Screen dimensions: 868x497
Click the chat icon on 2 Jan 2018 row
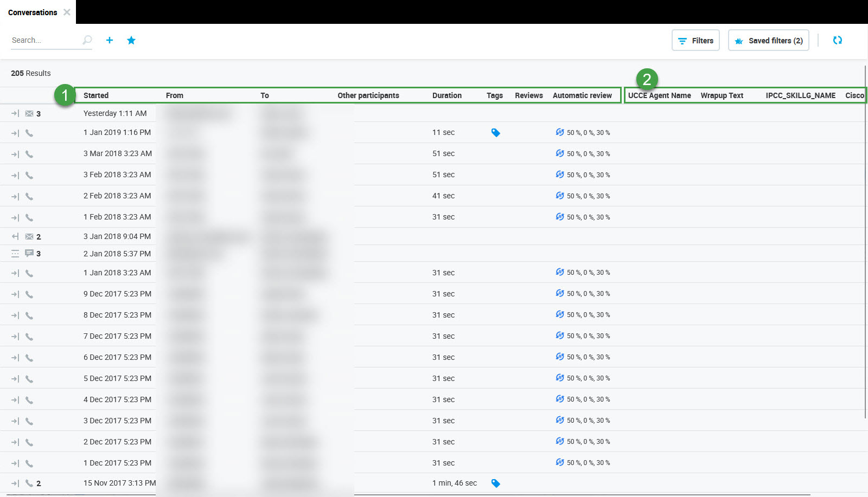pyautogui.click(x=29, y=254)
